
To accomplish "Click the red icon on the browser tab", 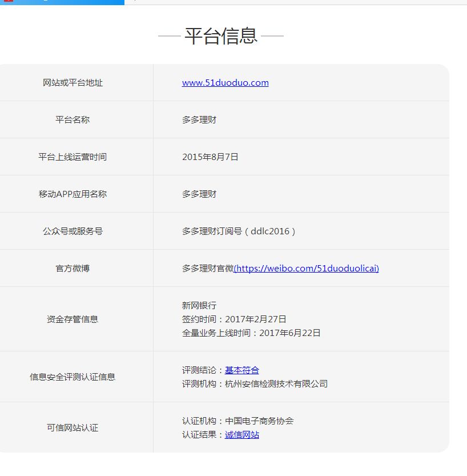I will [7, 2].
